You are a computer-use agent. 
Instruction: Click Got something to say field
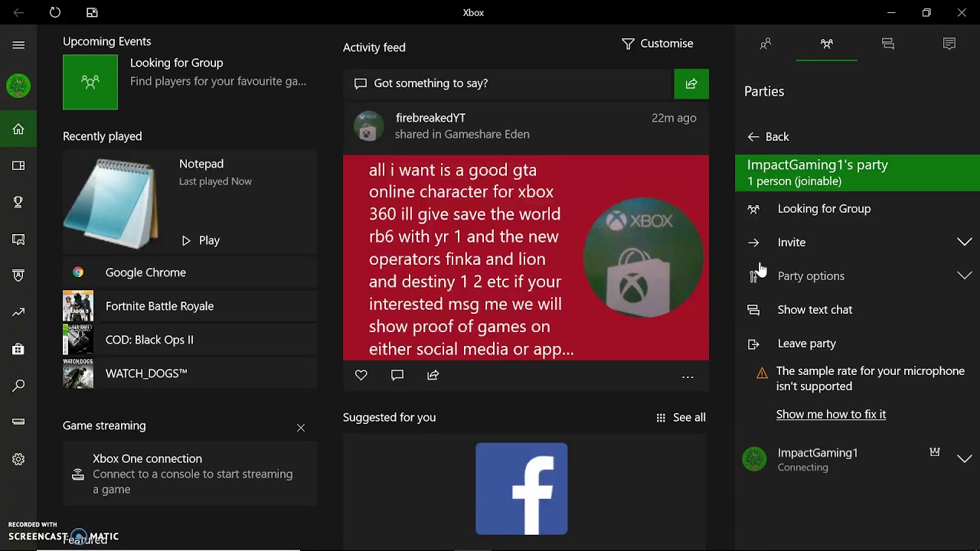tap(507, 83)
